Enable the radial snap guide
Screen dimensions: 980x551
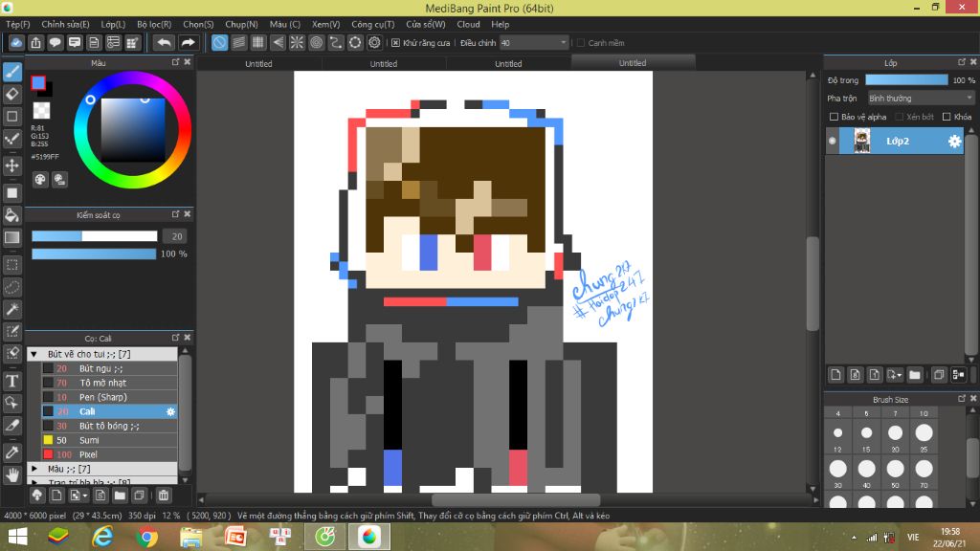(x=297, y=42)
